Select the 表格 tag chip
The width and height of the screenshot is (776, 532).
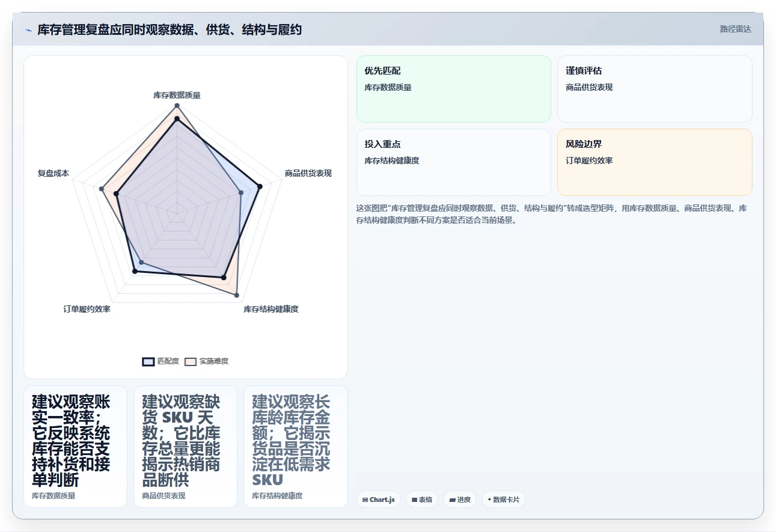click(x=422, y=500)
